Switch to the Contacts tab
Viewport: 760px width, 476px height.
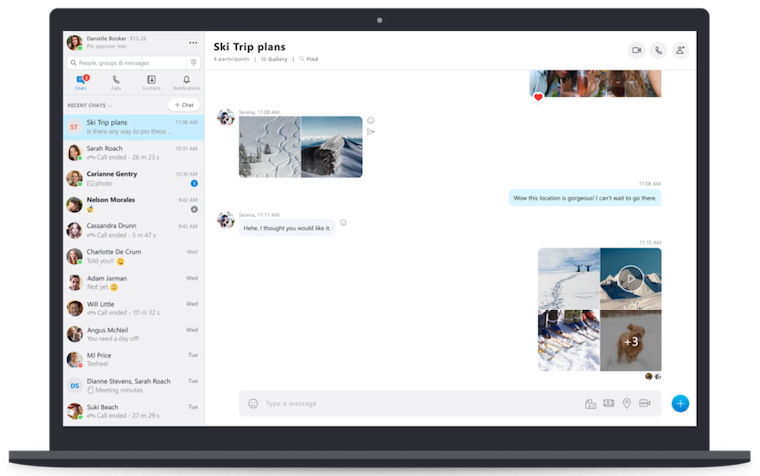coord(151,82)
